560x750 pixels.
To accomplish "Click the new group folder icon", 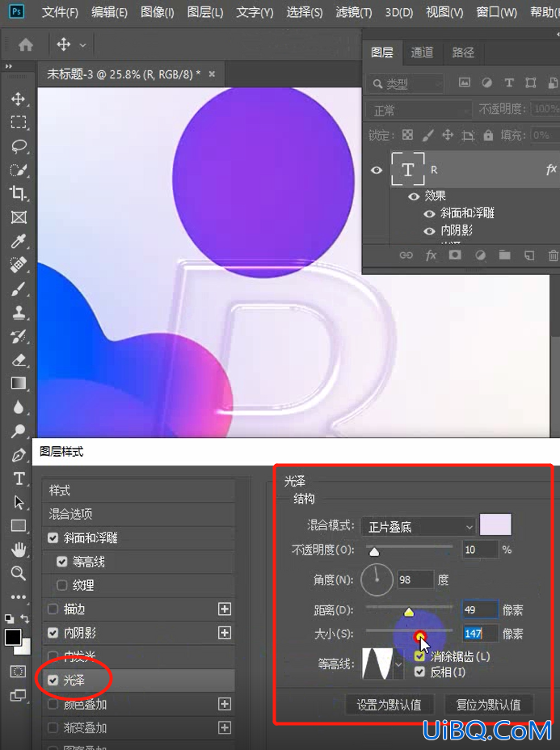I will pos(504,255).
